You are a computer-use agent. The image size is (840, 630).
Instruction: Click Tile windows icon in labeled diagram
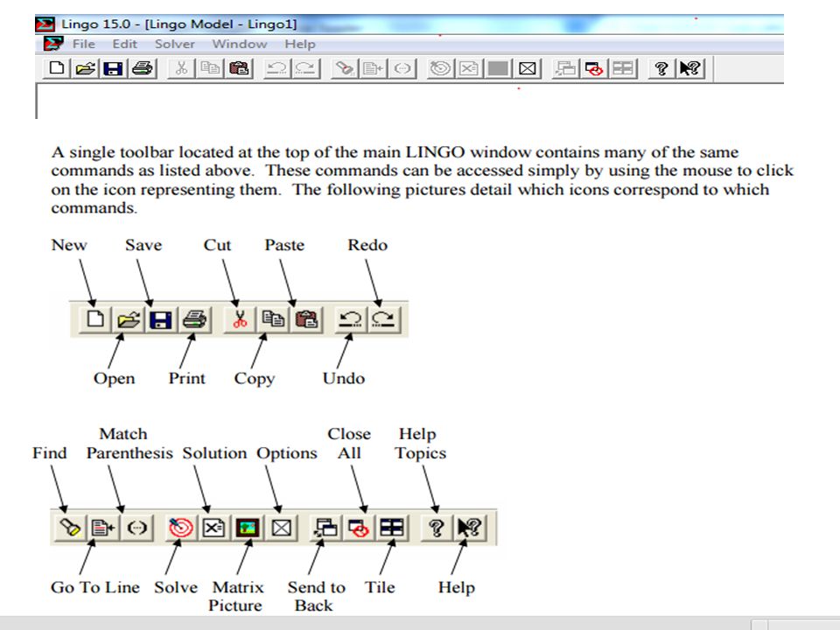(392, 528)
